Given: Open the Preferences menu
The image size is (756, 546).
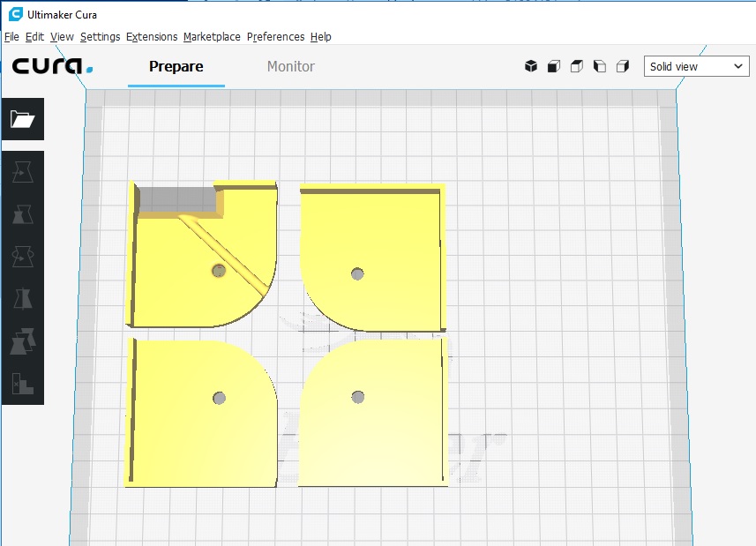Looking at the screenshot, I should (276, 37).
